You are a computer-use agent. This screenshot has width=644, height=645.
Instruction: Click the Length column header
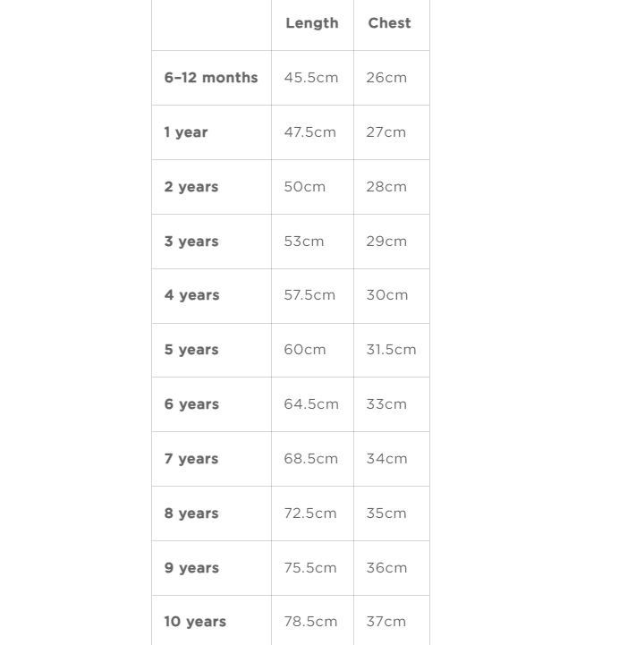click(x=311, y=23)
